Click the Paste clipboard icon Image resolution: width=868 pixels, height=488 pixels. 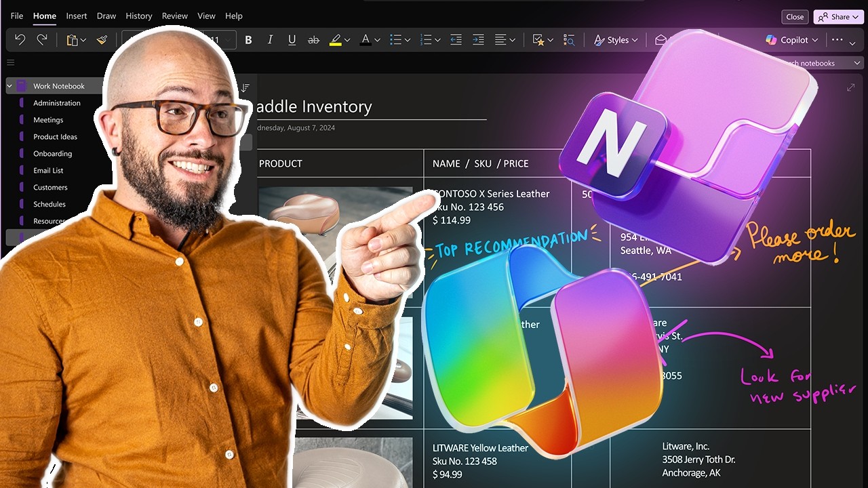click(x=72, y=40)
